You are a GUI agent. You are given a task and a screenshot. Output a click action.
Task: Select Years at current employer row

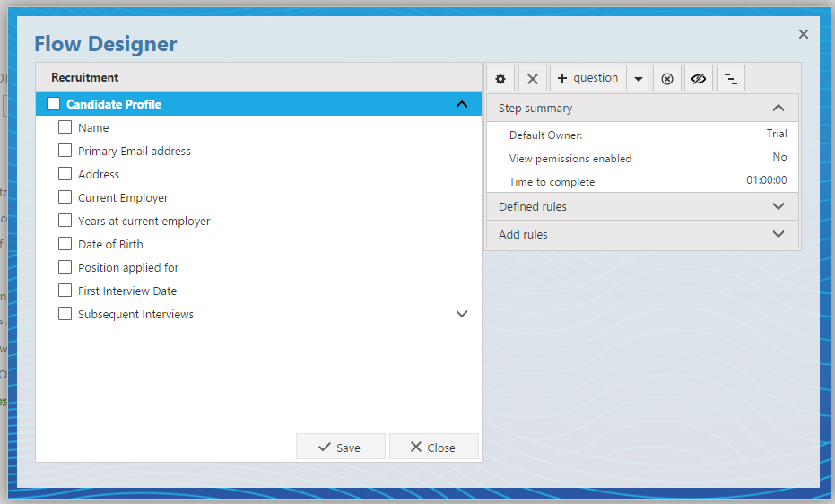pyautogui.click(x=259, y=221)
